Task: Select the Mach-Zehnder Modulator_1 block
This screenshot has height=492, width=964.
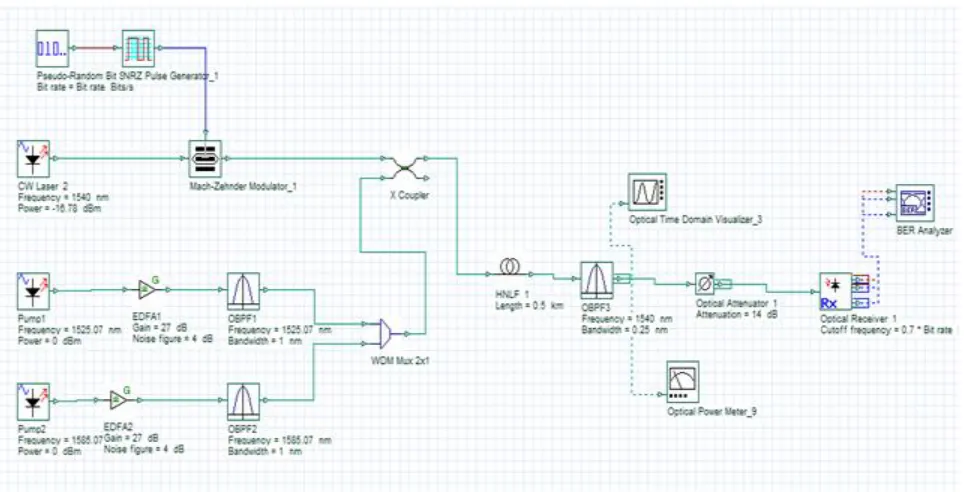Action: pos(205,159)
